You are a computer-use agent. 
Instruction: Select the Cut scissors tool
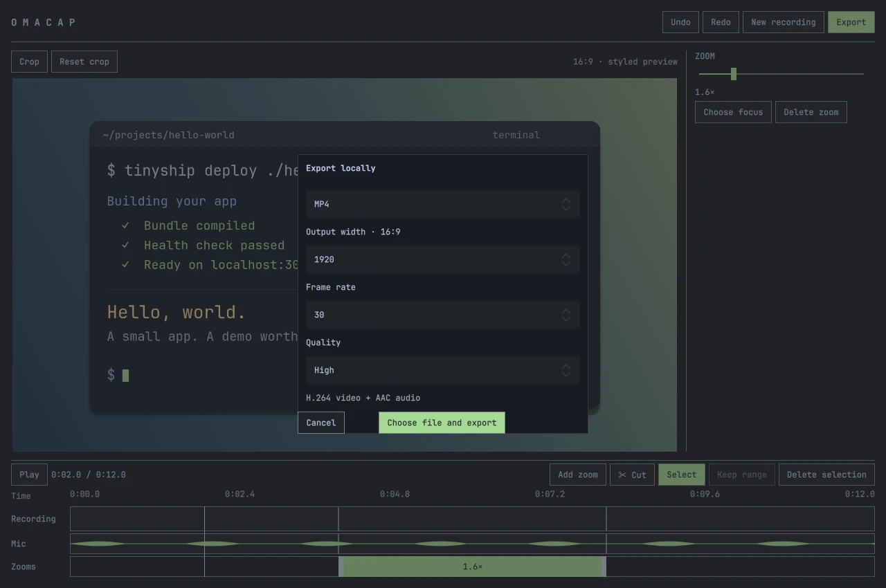tap(632, 475)
